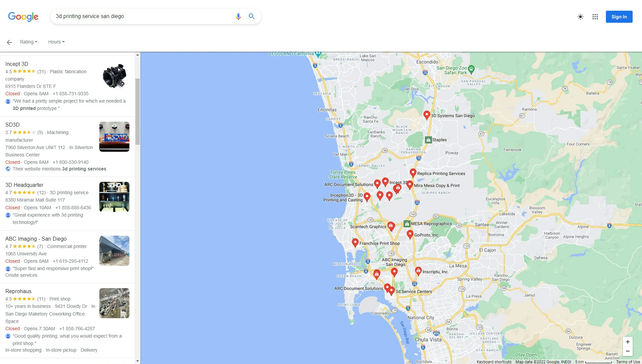642x364 pixels.
Task: Open the Google apps grid
Action: coord(595,17)
